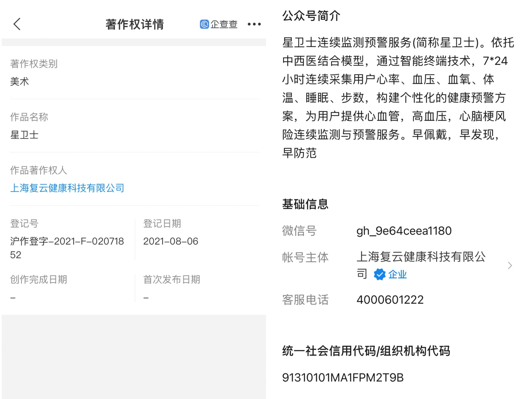Tap the 著作权详情 page title
Image resolution: width=532 pixels, height=399 pixels.
click(x=135, y=24)
